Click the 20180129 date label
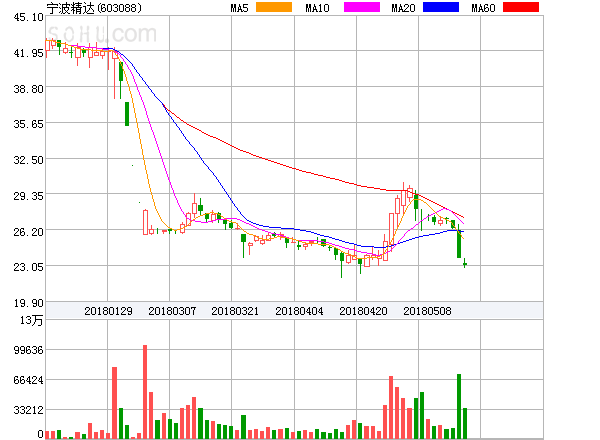Screen dimensions: 600x440 coord(108,311)
